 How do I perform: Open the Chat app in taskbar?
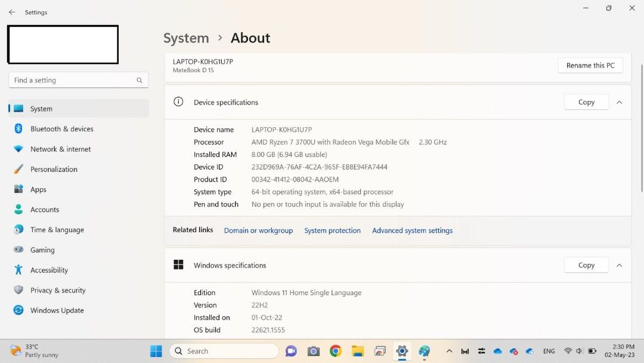[291, 351]
